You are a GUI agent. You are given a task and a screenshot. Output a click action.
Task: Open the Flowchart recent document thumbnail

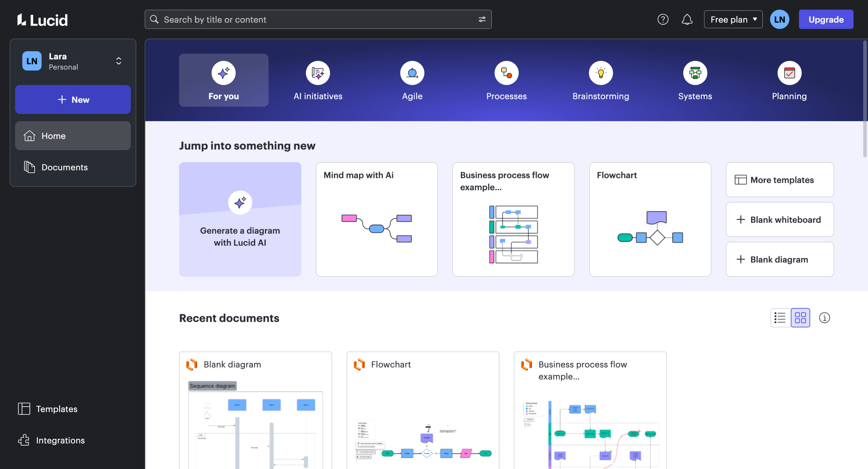(x=422, y=427)
